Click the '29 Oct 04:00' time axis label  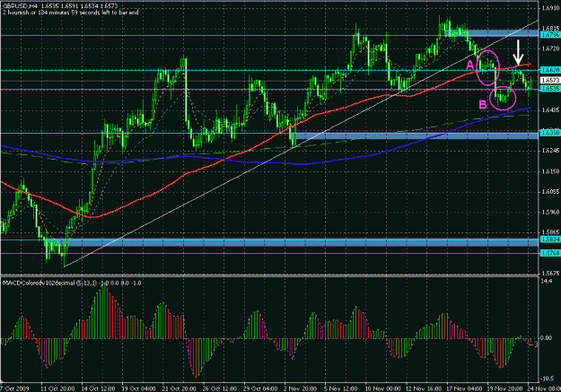(260, 388)
